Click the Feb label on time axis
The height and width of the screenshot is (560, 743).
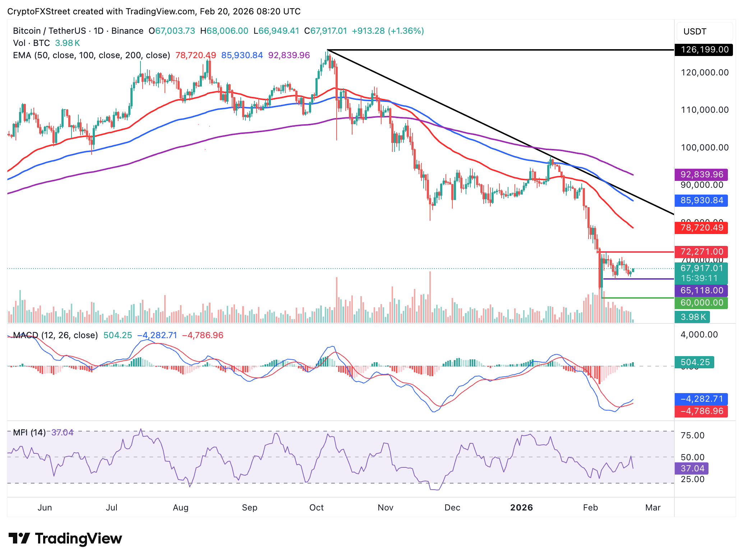click(x=590, y=508)
